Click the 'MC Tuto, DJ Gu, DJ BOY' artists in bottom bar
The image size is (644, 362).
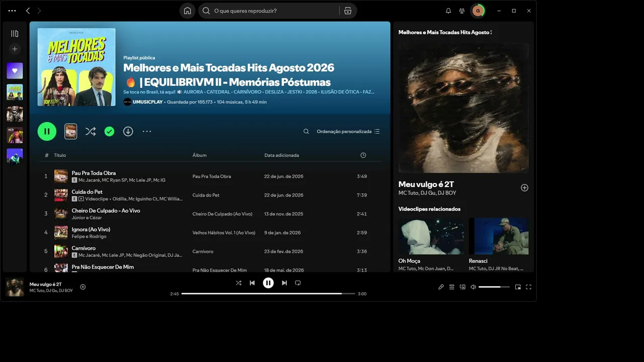point(51,291)
